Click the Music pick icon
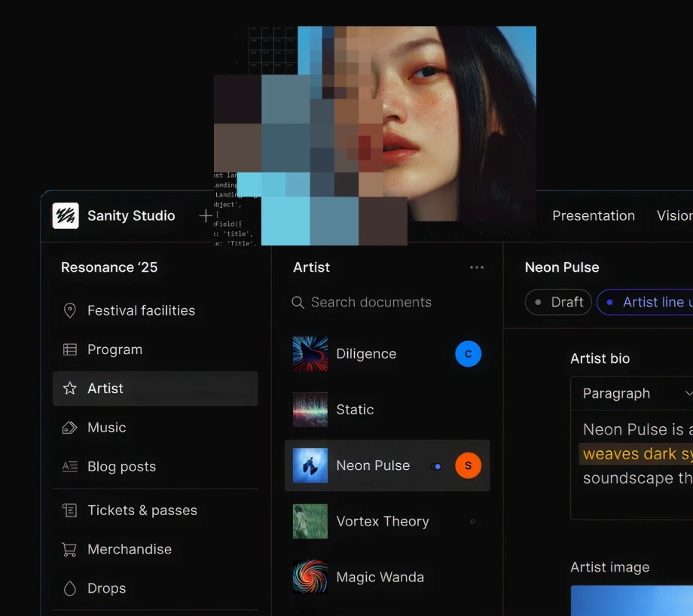 point(70,428)
